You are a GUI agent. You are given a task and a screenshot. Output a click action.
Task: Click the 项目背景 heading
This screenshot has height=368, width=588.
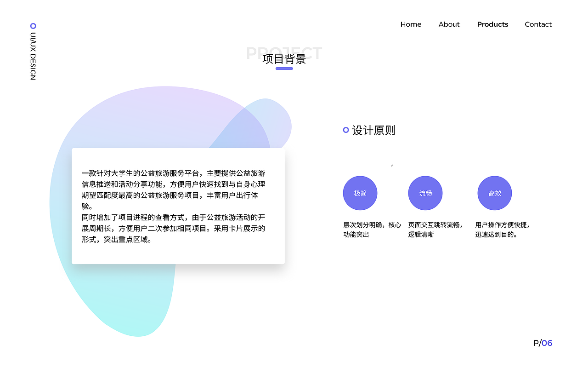click(284, 59)
